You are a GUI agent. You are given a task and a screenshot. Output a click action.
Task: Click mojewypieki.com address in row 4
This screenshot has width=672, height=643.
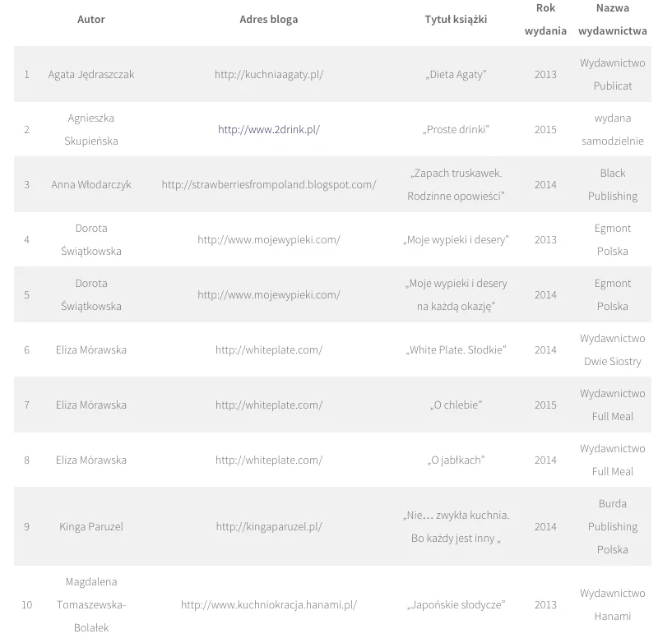(269, 240)
